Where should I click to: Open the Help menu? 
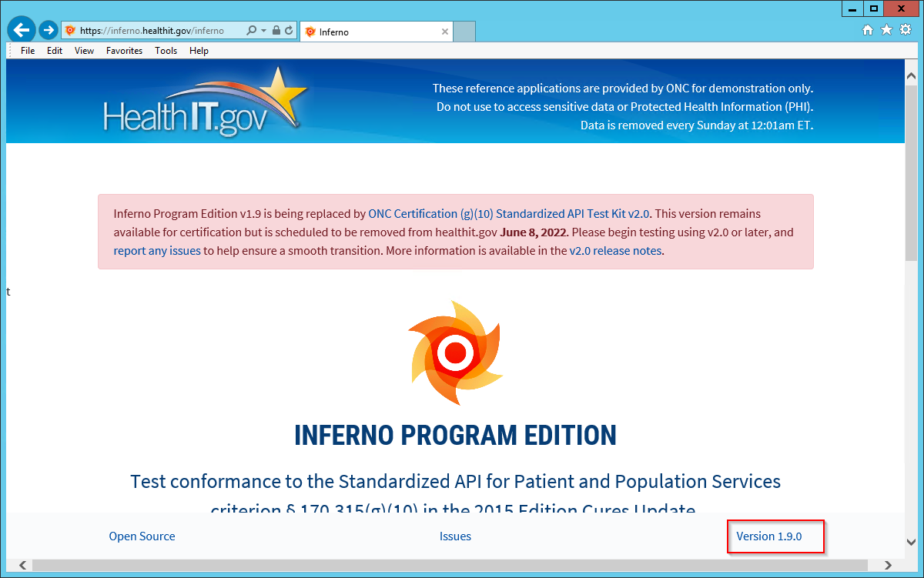click(x=199, y=51)
